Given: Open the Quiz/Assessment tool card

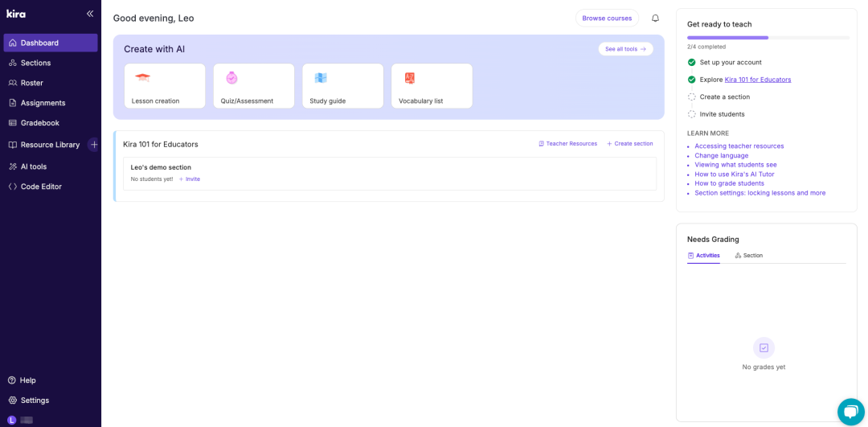Looking at the screenshot, I should [254, 86].
